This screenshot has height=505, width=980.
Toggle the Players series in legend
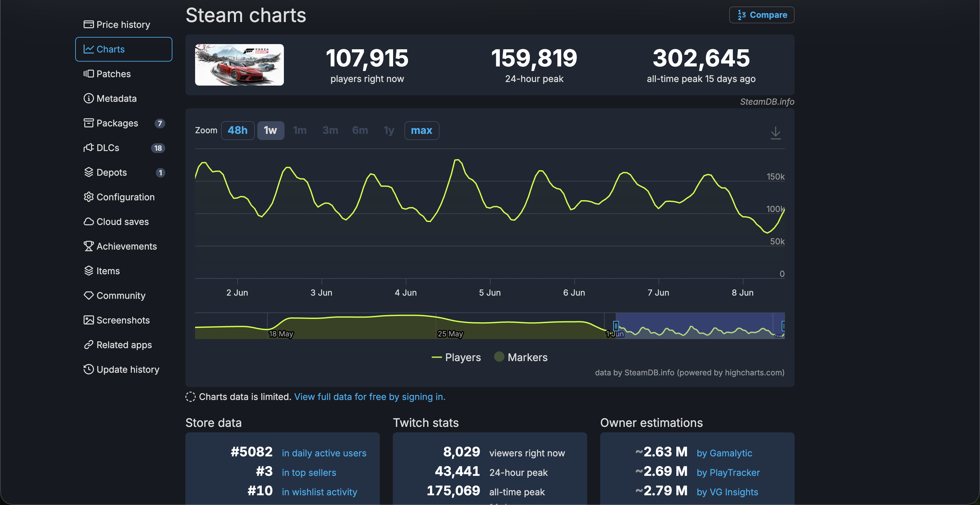click(456, 357)
